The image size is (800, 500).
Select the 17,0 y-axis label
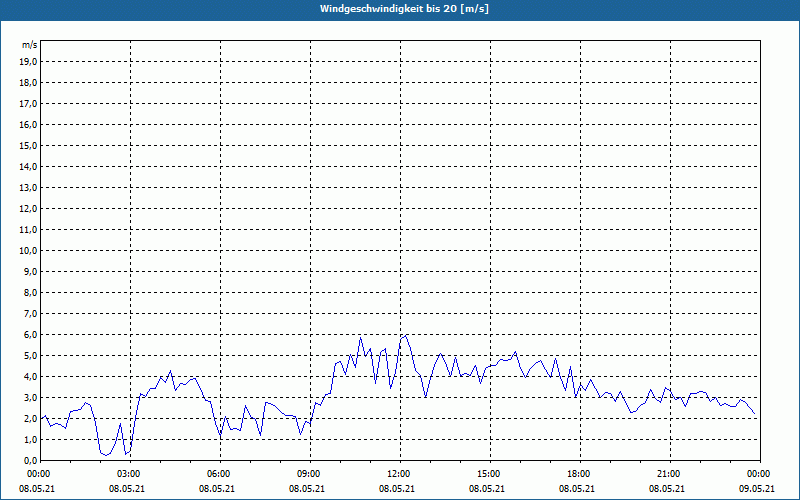click(x=28, y=104)
